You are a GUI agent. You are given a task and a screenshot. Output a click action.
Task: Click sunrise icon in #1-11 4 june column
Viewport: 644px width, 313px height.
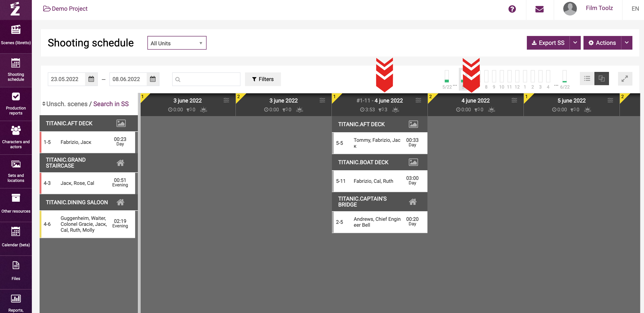(x=396, y=109)
